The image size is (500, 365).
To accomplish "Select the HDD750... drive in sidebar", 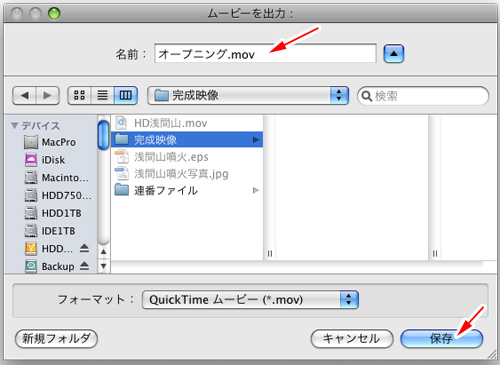I will (50, 195).
